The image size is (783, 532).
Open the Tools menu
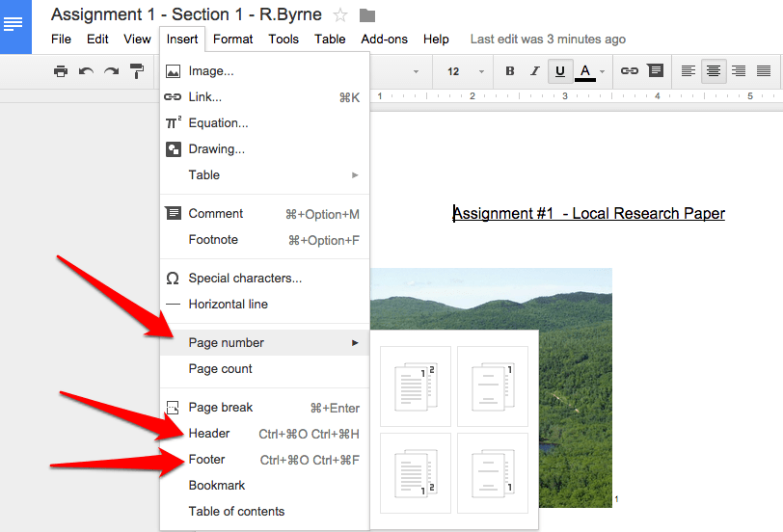click(x=283, y=39)
